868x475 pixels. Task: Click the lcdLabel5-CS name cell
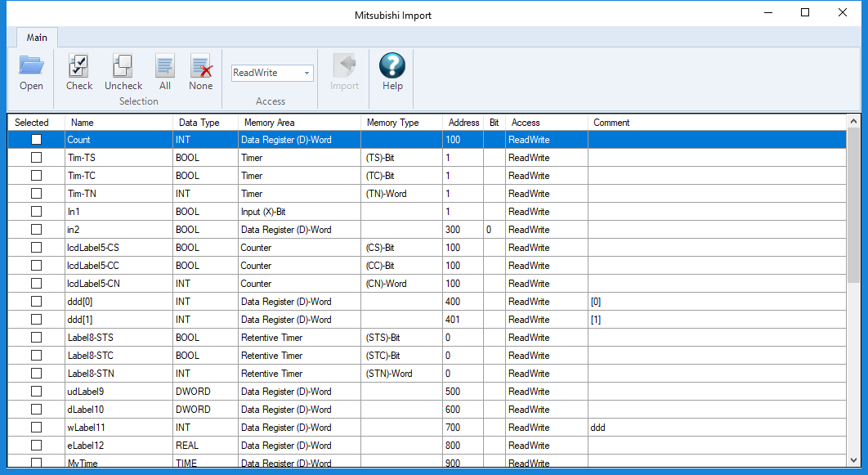coord(119,248)
